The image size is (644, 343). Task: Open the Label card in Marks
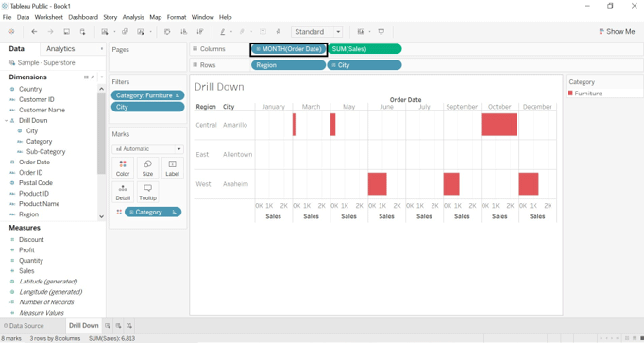173,167
